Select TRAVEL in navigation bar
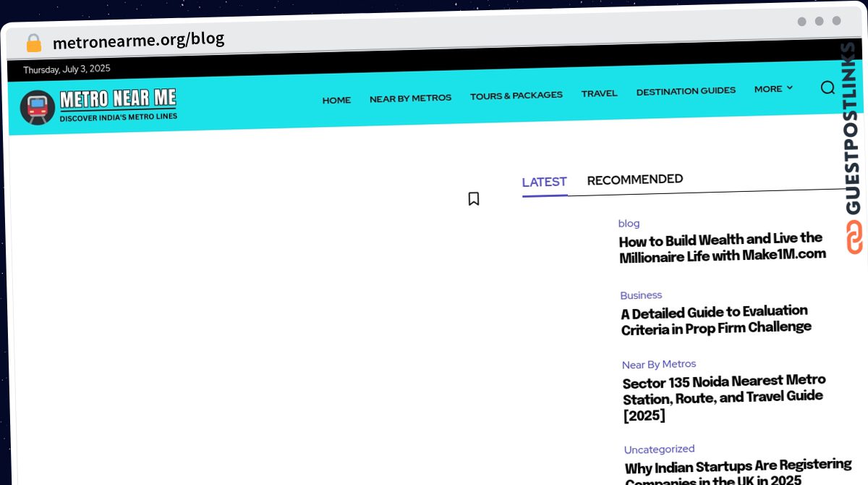 coord(599,93)
